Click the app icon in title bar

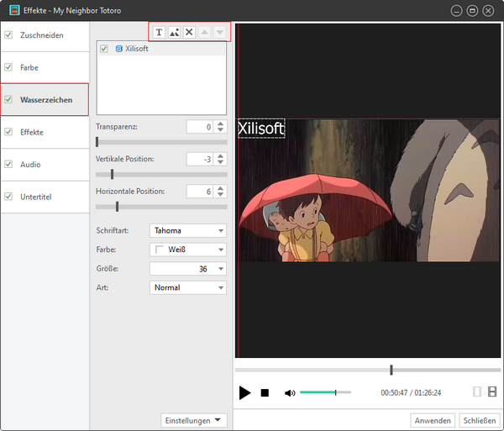[14, 10]
